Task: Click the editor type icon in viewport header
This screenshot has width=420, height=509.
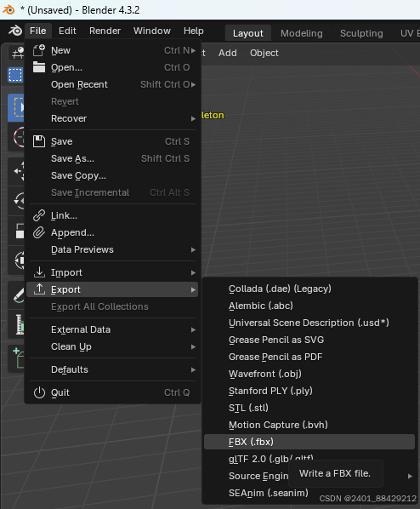Action: pyautogui.click(x=15, y=53)
